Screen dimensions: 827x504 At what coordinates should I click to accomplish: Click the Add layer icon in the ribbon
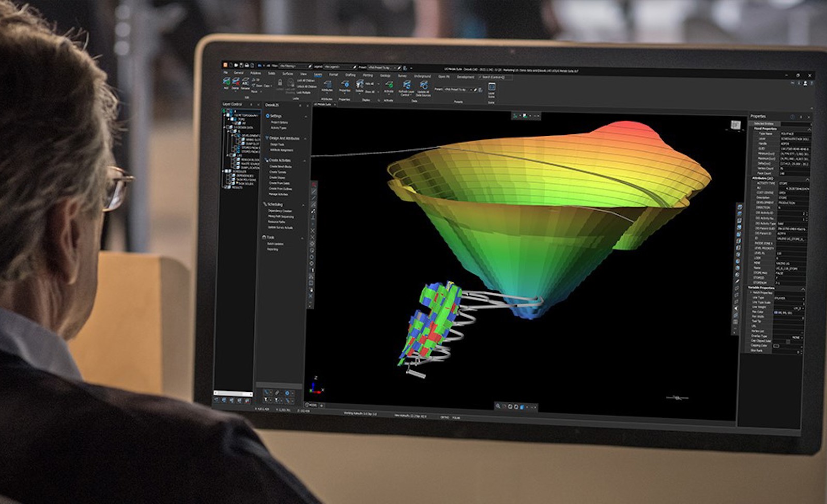pyautogui.click(x=226, y=82)
